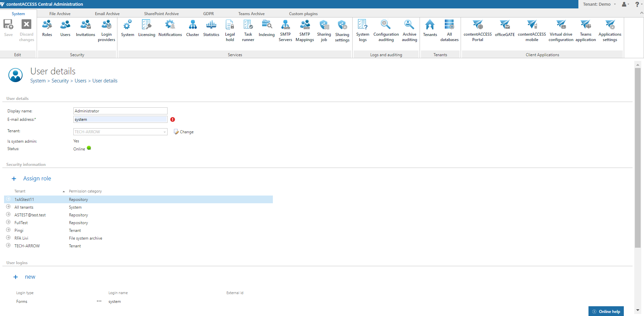Screen dimensions: 644x316
Task: Click the Assign role link
Action: click(x=37, y=179)
